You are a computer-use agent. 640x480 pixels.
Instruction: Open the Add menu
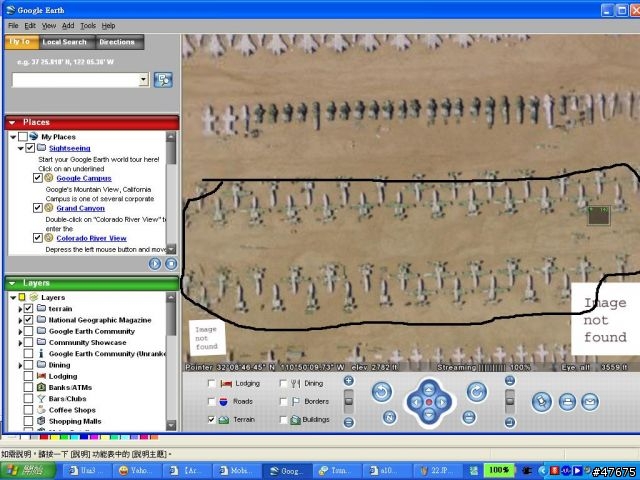68,26
